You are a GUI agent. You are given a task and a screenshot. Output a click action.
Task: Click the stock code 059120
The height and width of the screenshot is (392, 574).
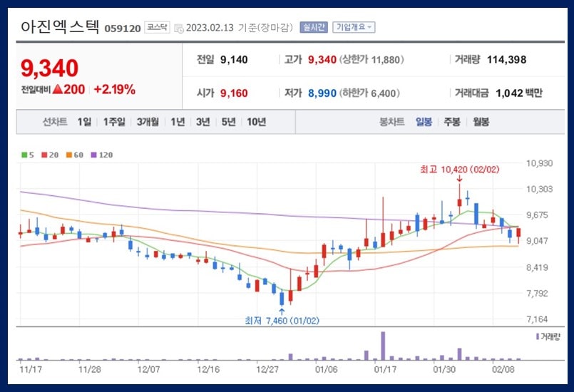[x=123, y=29]
